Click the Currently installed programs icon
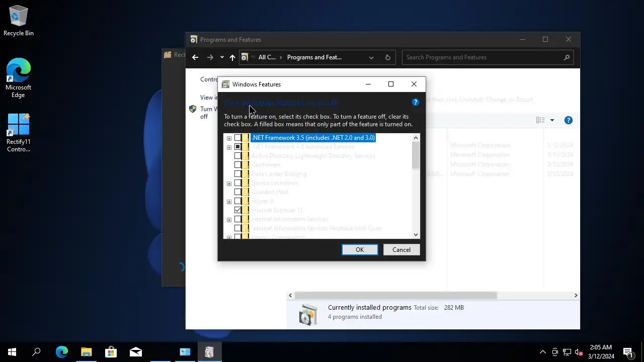 [308, 314]
